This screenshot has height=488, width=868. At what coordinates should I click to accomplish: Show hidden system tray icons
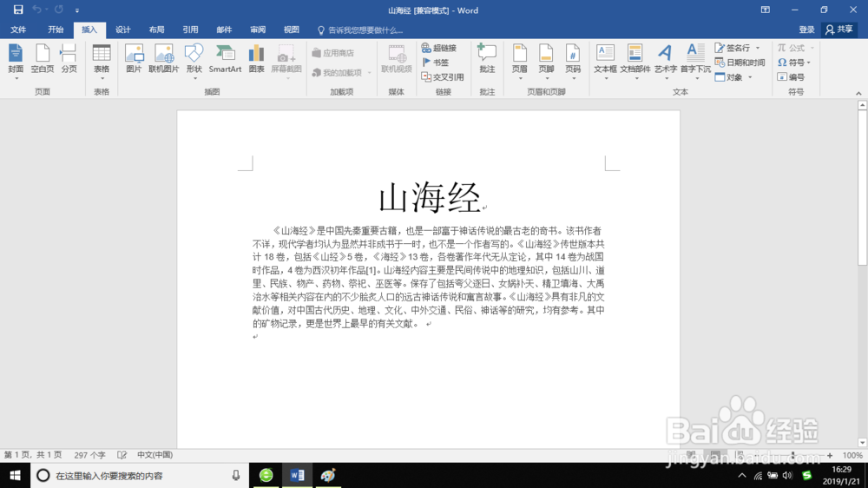tap(742, 475)
